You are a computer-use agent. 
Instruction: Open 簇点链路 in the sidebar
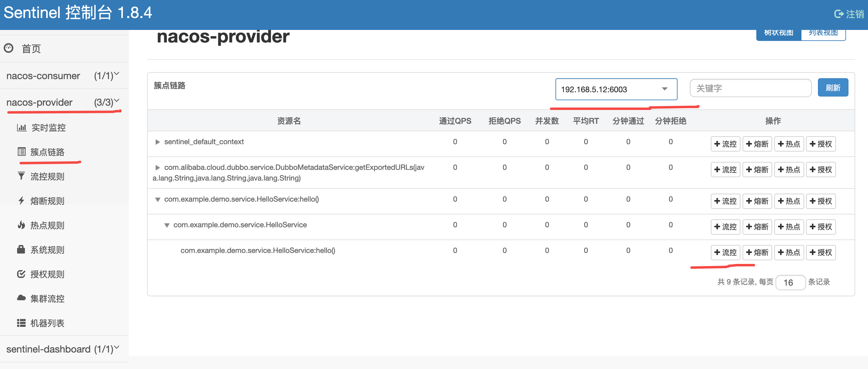47,152
